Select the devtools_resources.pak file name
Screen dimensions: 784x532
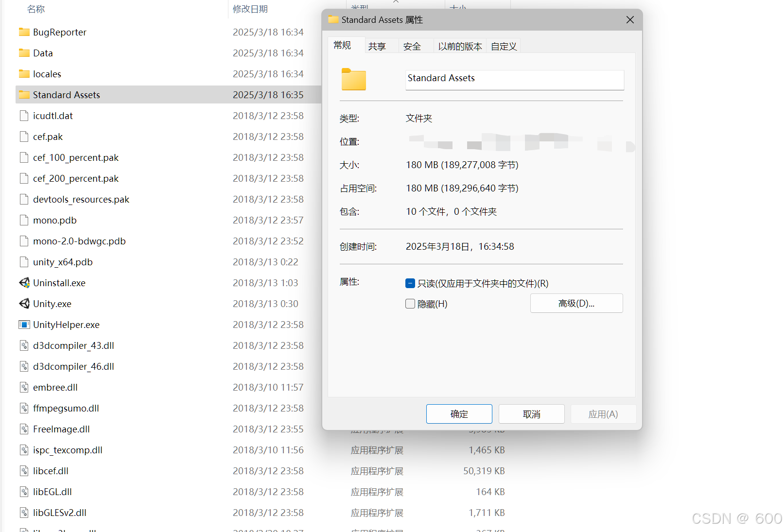pos(81,199)
